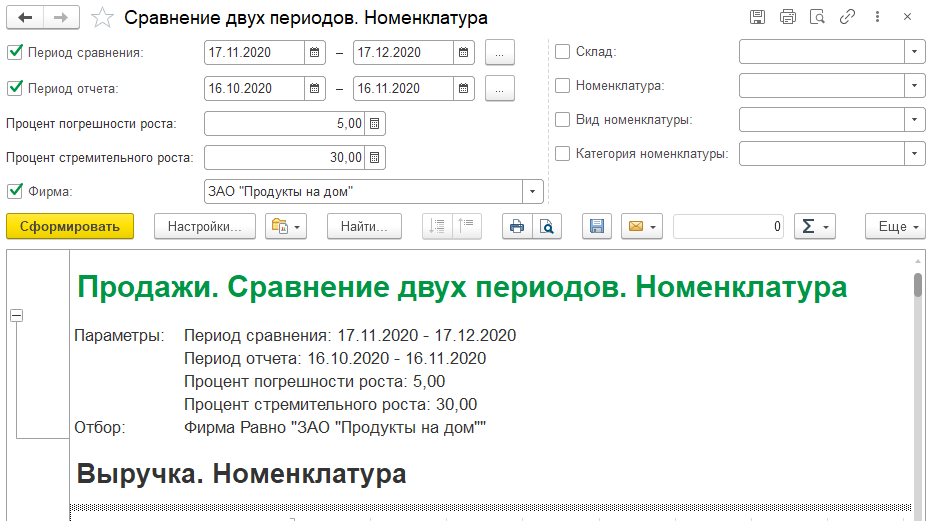This screenshot has width=931, height=521.
Task: Copy link using title bar link icon
Action: click(848, 17)
